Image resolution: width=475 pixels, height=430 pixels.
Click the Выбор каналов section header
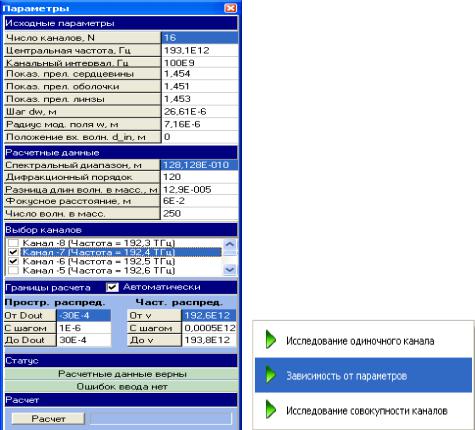[121, 230]
